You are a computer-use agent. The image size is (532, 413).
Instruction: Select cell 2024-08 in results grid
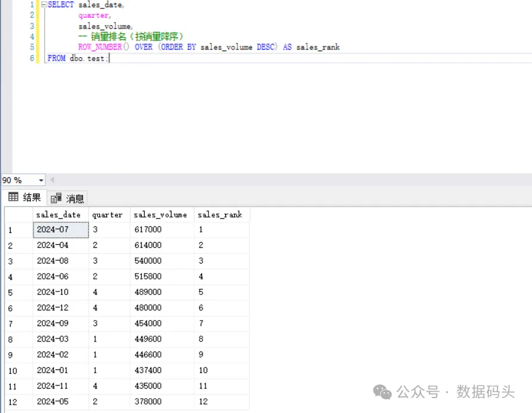tap(61, 261)
